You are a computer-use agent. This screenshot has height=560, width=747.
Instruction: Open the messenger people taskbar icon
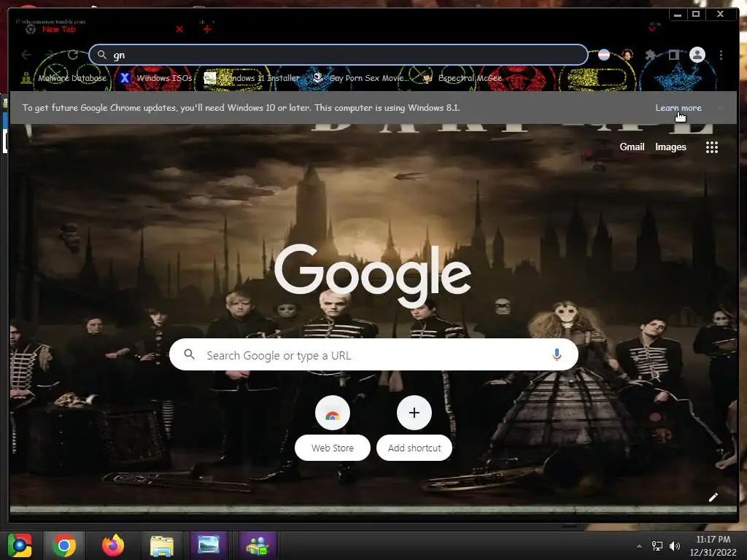(x=258, y=545)
